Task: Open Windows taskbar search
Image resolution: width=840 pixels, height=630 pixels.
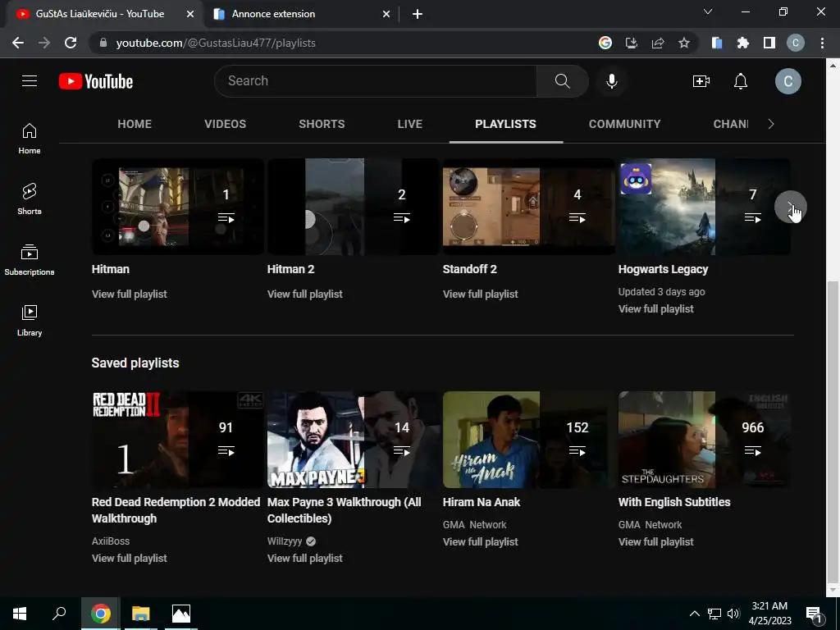Action: 59,614
